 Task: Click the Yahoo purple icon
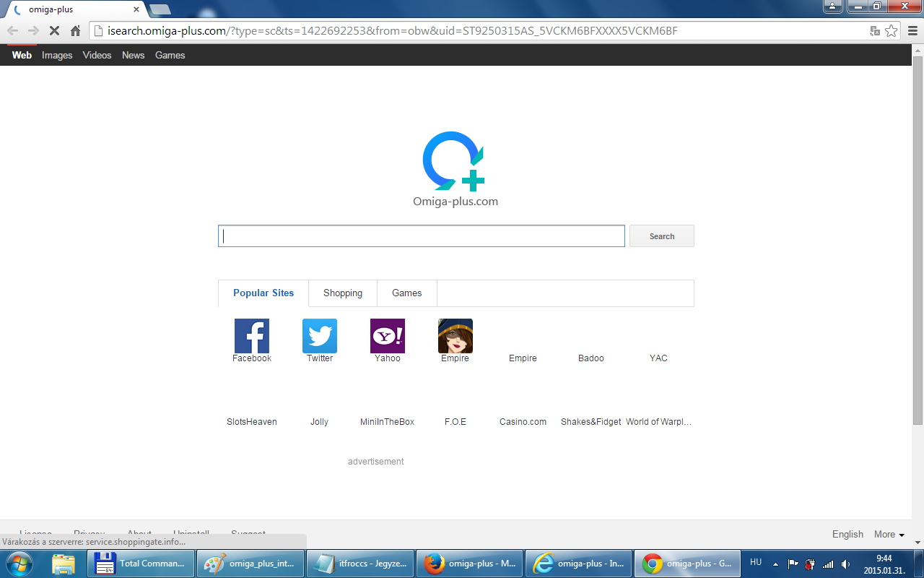click(x=388, y=336)
